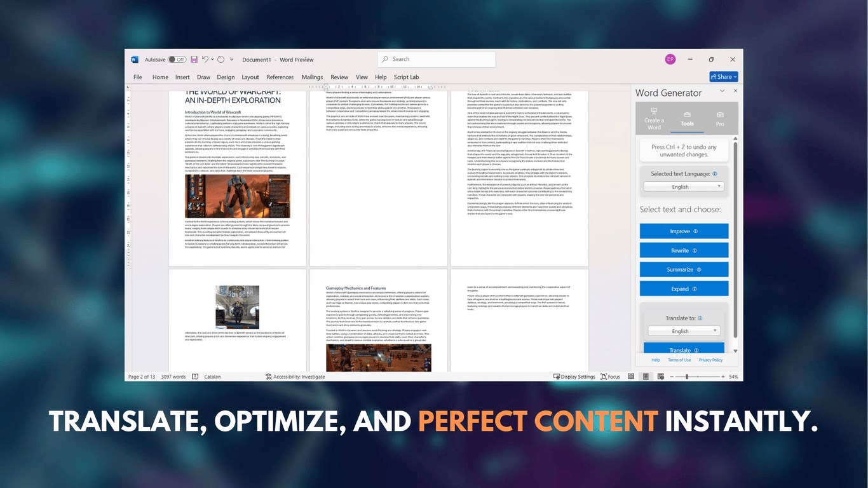Open the Draw ribbon tab

click(203, 78)
